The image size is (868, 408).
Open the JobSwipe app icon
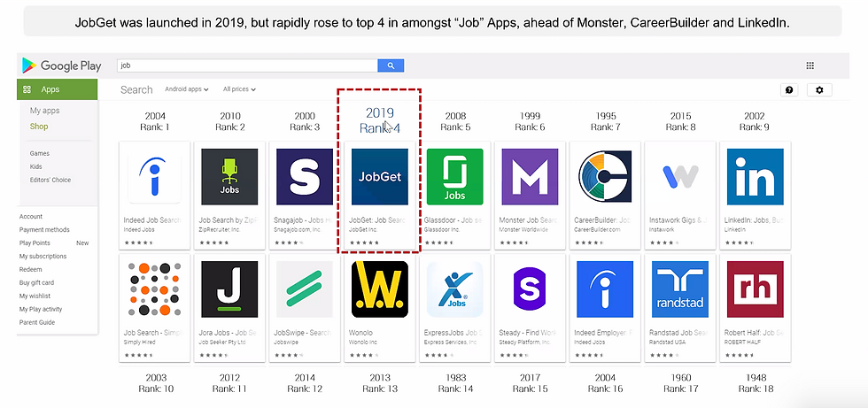pyautogui.click(x=305, y=289)
